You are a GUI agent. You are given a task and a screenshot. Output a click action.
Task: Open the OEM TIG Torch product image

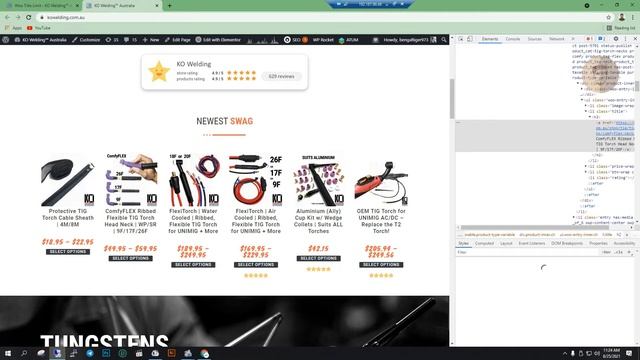click(x=381, y=180)
